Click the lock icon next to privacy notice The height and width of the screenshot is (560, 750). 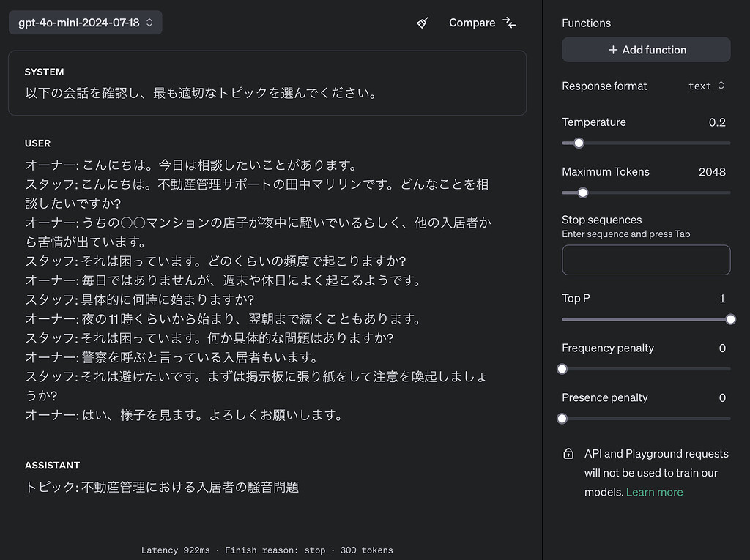coord(568,453)
